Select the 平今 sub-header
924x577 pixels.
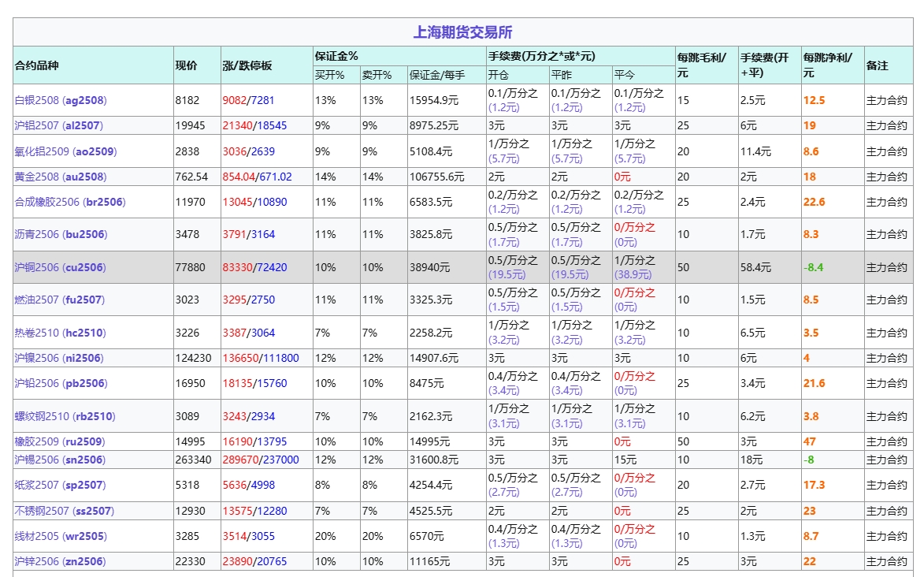pyautogui.click(x=625, y=76)
